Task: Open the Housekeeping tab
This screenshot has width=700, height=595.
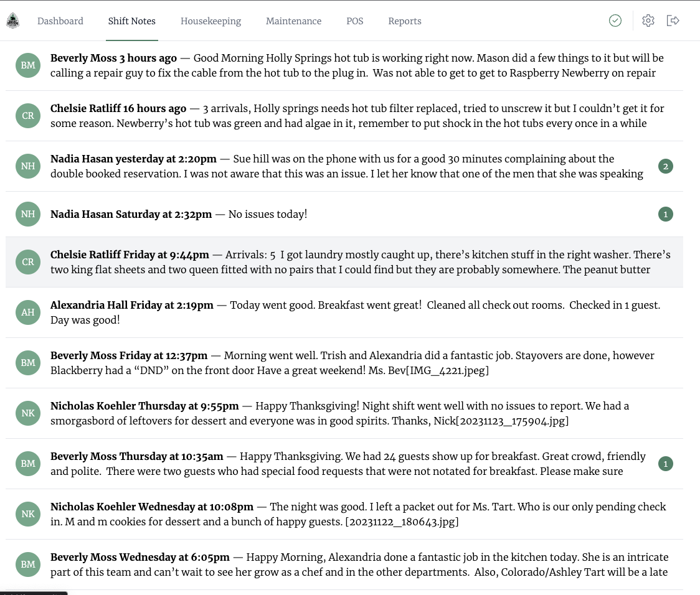Action: (210, 21)
